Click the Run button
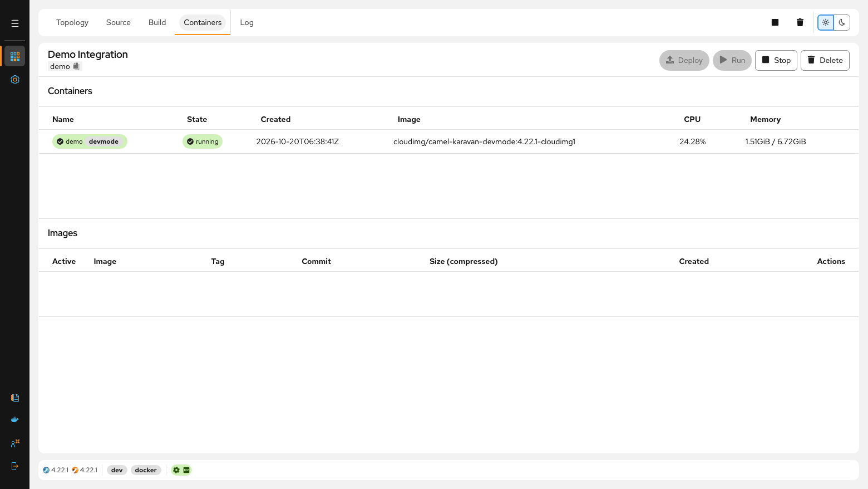This screenshot has height=489, width=868. pyautogui.click(x=732, y=60)
